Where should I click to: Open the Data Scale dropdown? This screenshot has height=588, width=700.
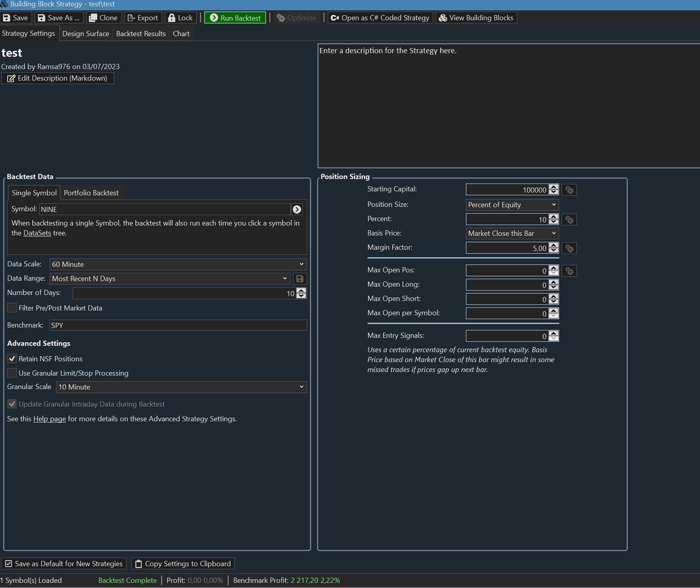coord(178,264)
